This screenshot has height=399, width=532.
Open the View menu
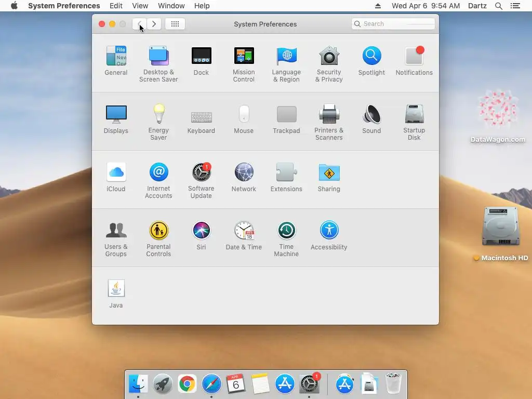(140, 6)
